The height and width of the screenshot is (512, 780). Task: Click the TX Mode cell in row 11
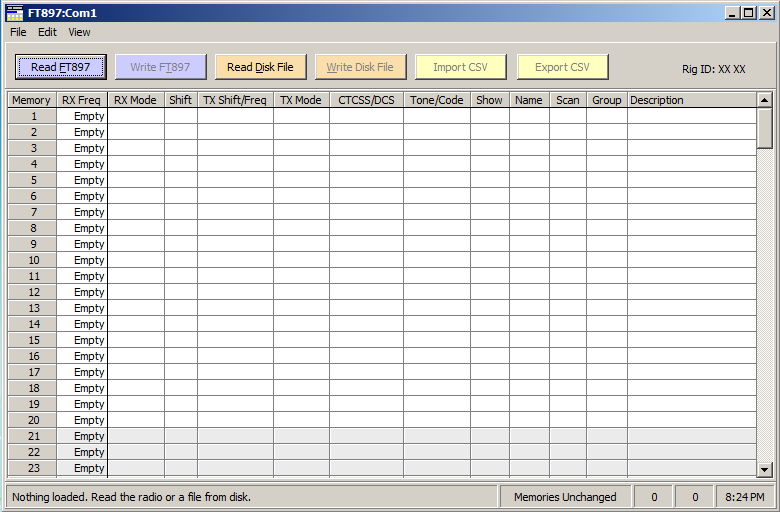point(301,276)
